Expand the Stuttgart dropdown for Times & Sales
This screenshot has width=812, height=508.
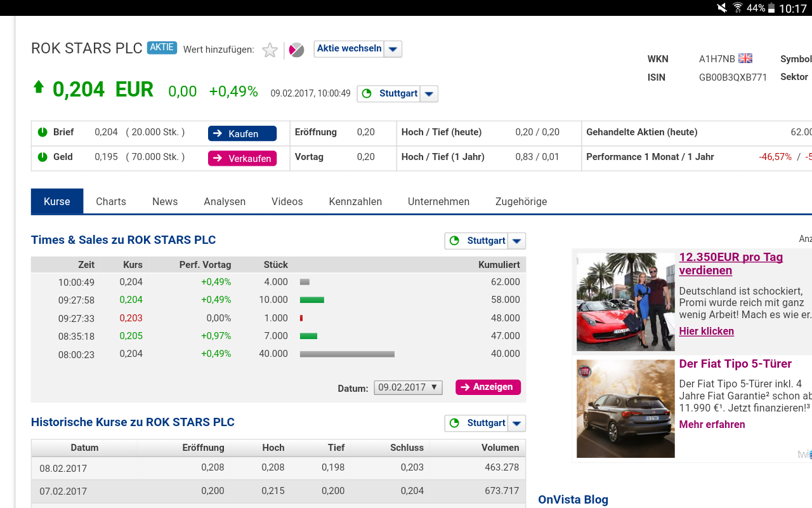pos(517,241)
